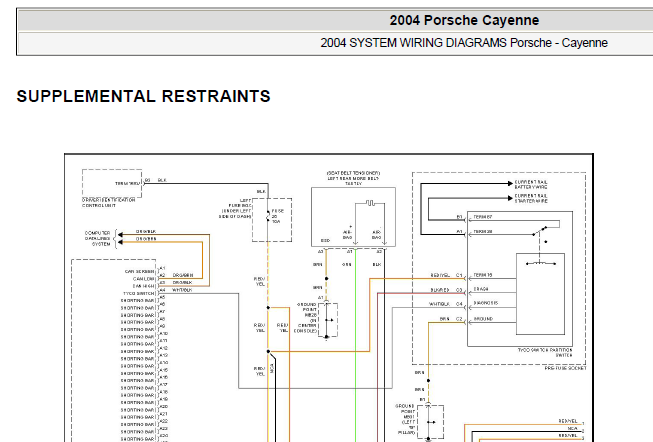Select the Computer Data Lines System label

tap(98, 238)
